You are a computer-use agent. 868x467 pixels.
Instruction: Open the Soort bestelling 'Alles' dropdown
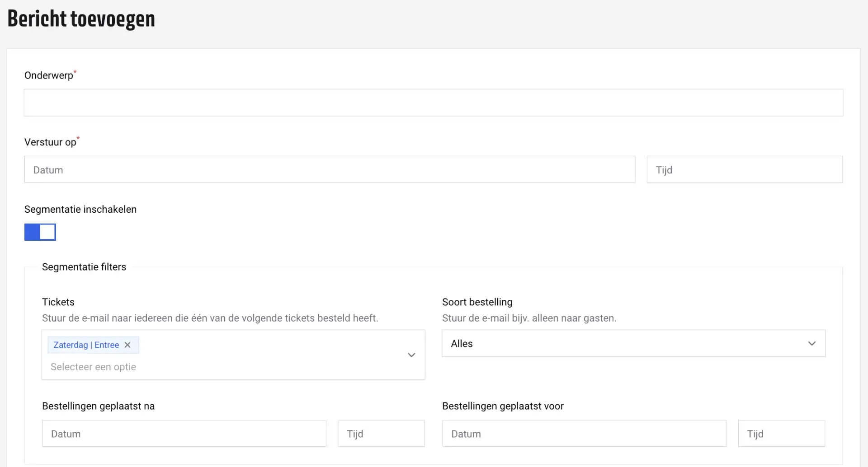633,344
